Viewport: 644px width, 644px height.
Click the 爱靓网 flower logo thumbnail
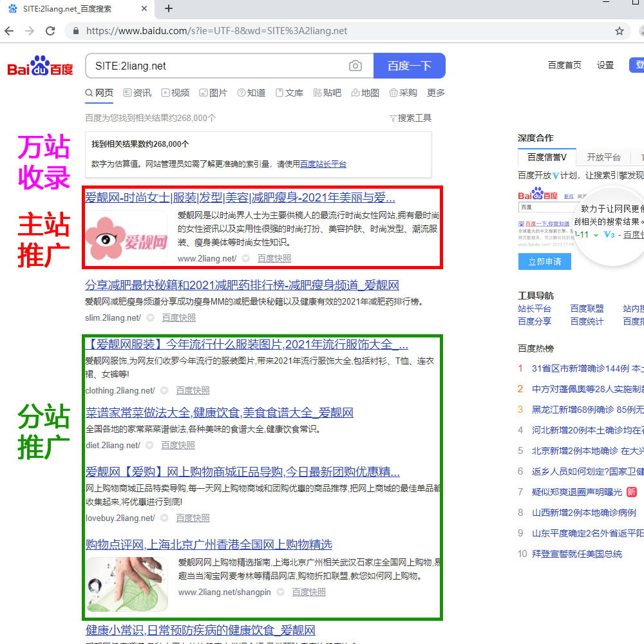(126, 237)
